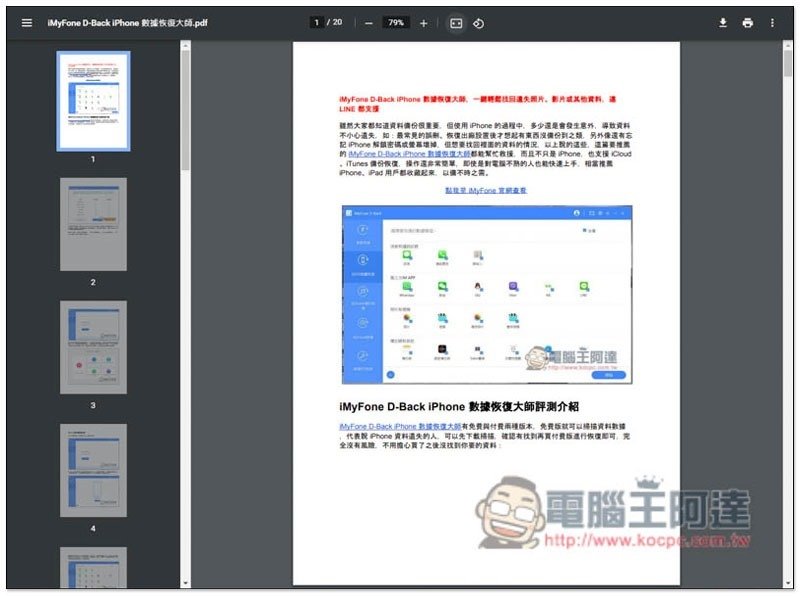Toggle the sidebar hamburger menu
Viewport: 800px width, 596px height.
tap(27, 23)
